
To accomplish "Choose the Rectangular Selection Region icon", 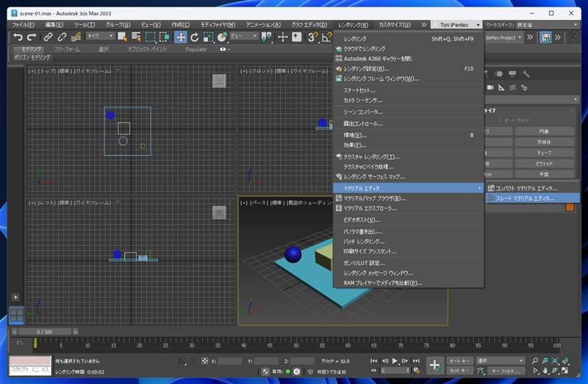I will 151,37.
